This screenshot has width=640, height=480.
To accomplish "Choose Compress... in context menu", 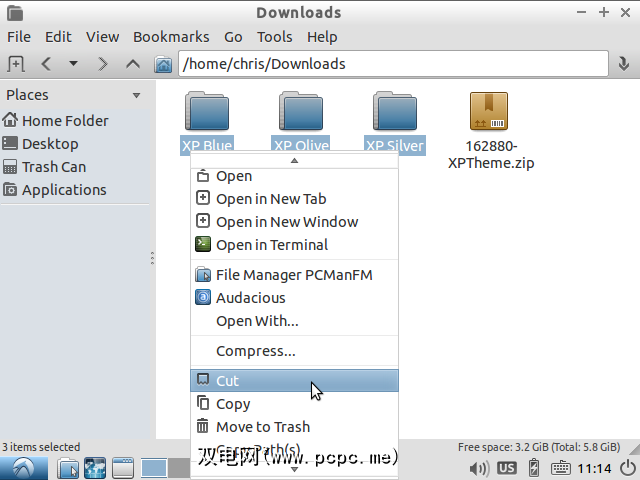I will pyautogui.click(x=294, y=351).
